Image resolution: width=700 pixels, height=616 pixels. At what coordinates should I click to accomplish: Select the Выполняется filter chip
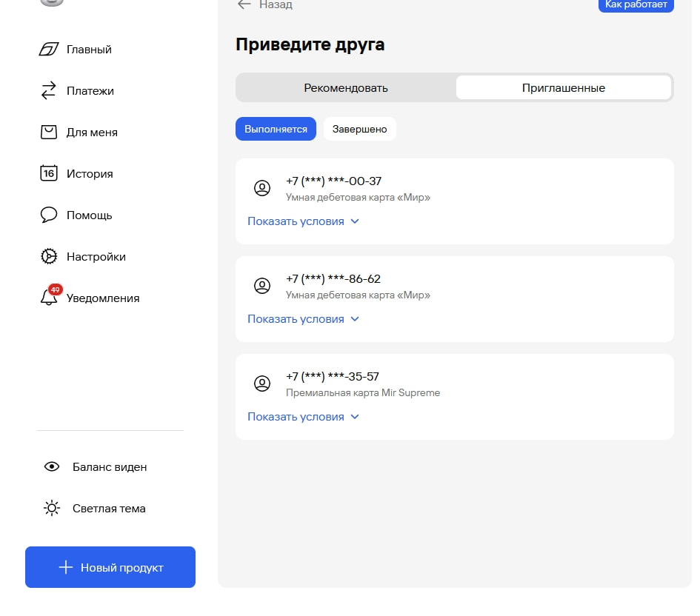[276, 129]
